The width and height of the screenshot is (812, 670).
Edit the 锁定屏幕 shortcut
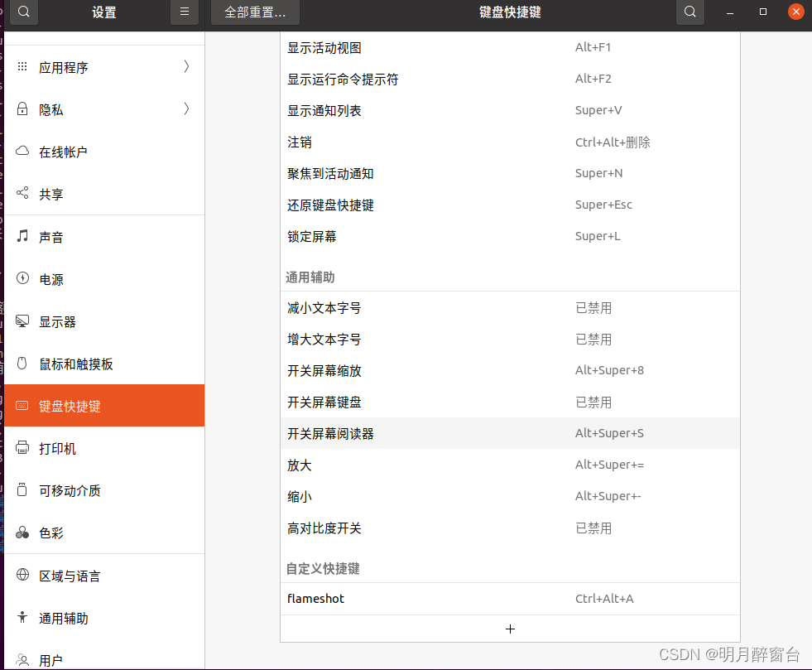(x=510, y=236)
